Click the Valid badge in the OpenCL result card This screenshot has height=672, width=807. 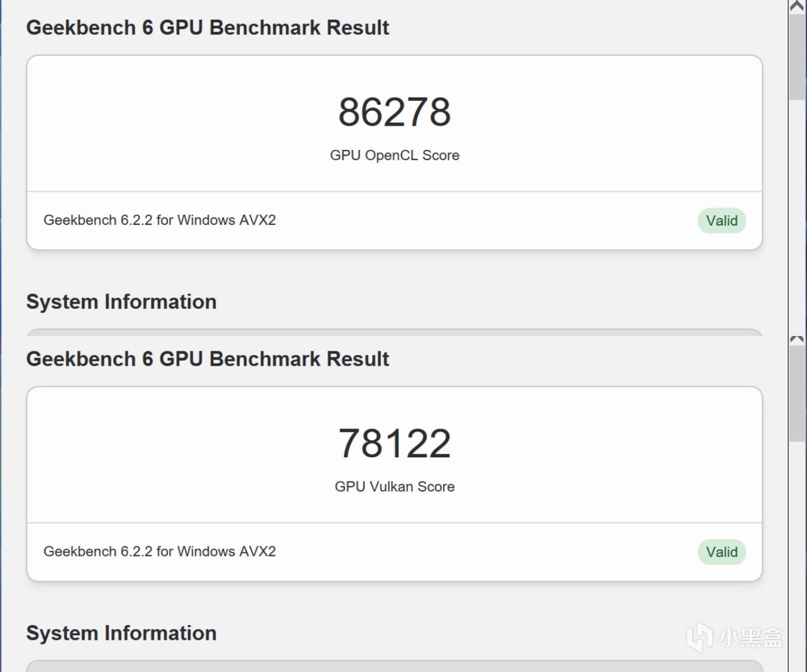coord(722,220)
